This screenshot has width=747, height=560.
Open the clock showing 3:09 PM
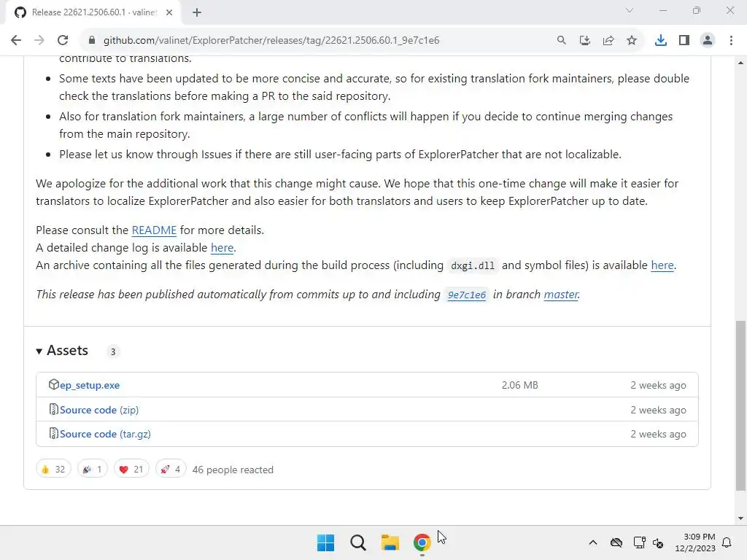point(695,542)
